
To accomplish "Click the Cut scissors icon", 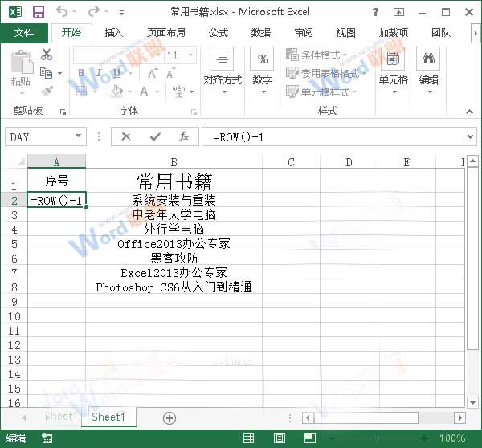I will (x=47, y=55).
